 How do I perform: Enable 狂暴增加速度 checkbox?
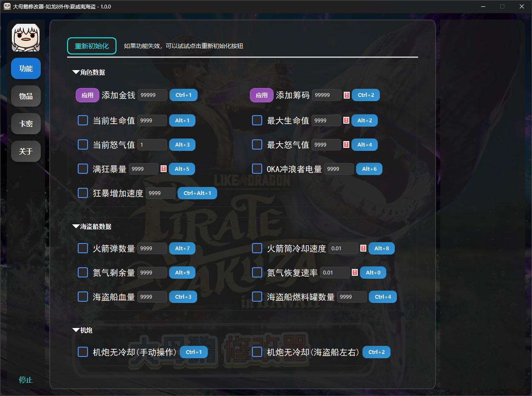point(83,193)
